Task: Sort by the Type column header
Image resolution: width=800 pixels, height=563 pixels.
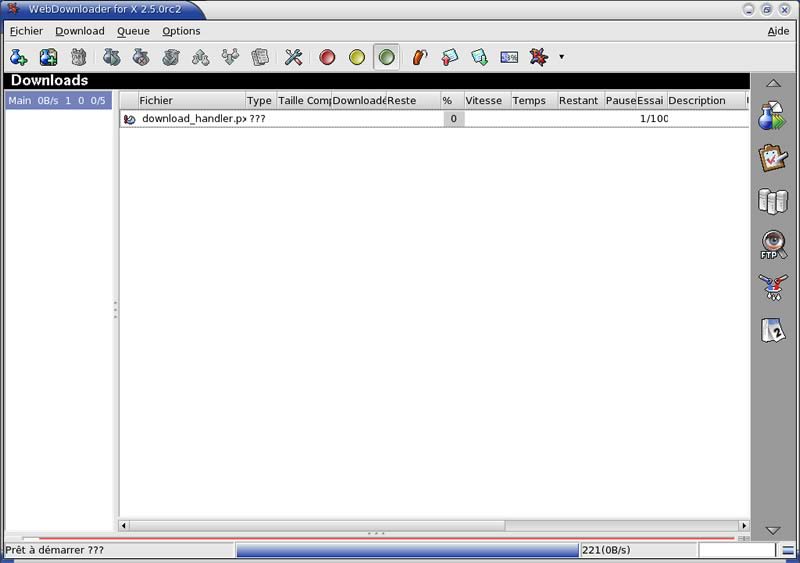Action: 261,101
